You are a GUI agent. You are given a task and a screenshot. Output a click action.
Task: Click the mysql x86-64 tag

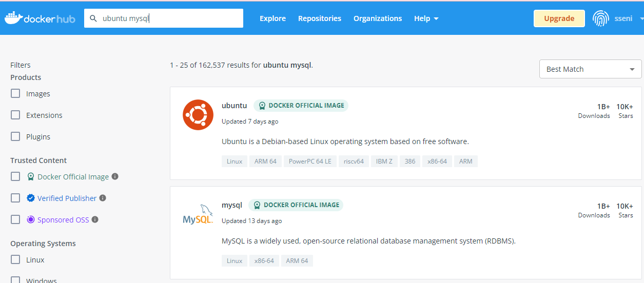pos(264,261)
